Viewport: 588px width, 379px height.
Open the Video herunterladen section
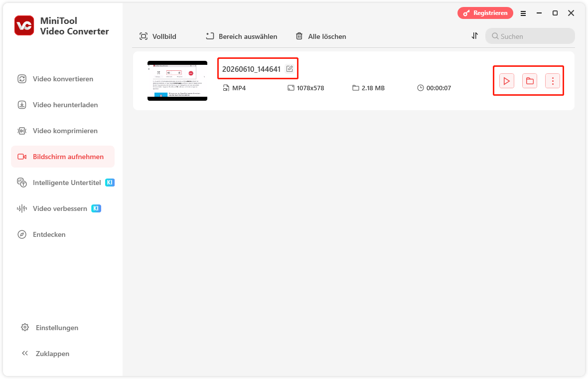pos(63,105)
